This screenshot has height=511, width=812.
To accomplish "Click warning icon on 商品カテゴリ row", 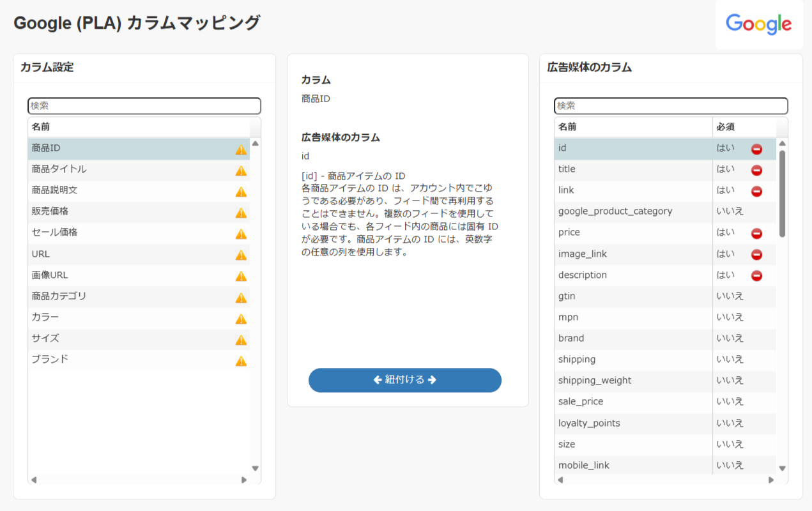I will [x=241, y=298].
